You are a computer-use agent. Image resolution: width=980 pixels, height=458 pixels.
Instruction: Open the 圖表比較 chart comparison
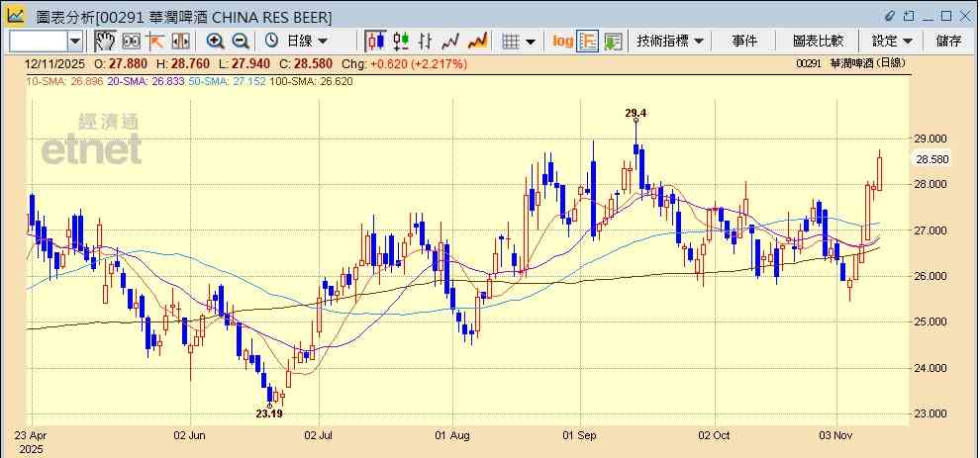818,41
